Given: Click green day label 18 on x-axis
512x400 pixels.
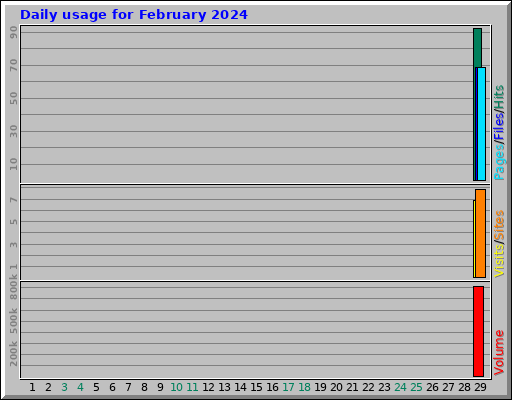Looking at the screenshot, I should 304,387.
